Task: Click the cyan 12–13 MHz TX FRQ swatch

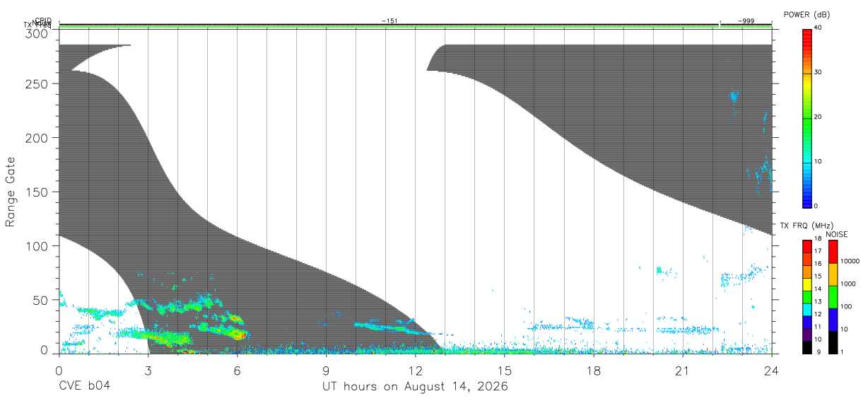Action: 807,310
